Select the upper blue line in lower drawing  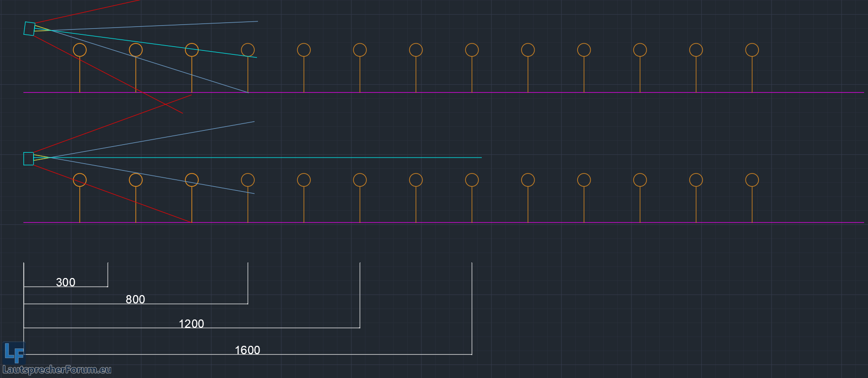171,136
